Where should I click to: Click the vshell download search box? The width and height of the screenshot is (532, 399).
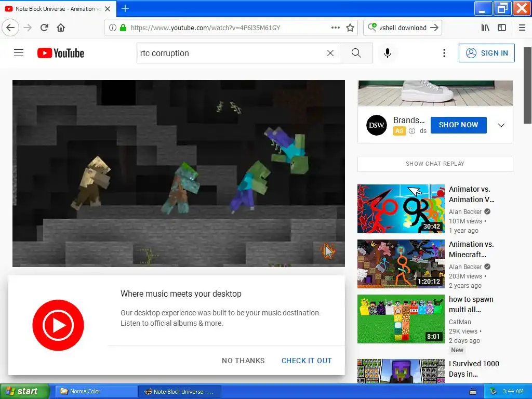pos(403,28)
